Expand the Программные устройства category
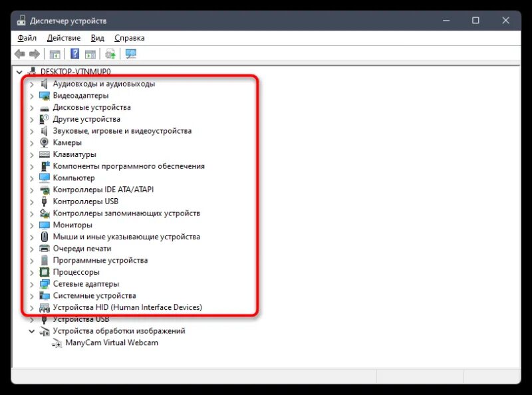Image resolution: width=532 pixels, height=395 pixels. 31,261
